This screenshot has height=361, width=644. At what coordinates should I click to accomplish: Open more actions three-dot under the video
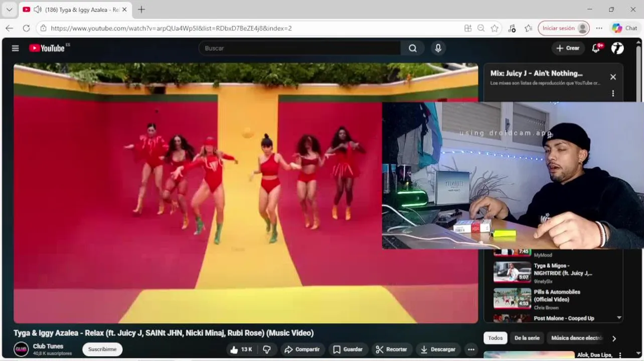coord(471,349)
